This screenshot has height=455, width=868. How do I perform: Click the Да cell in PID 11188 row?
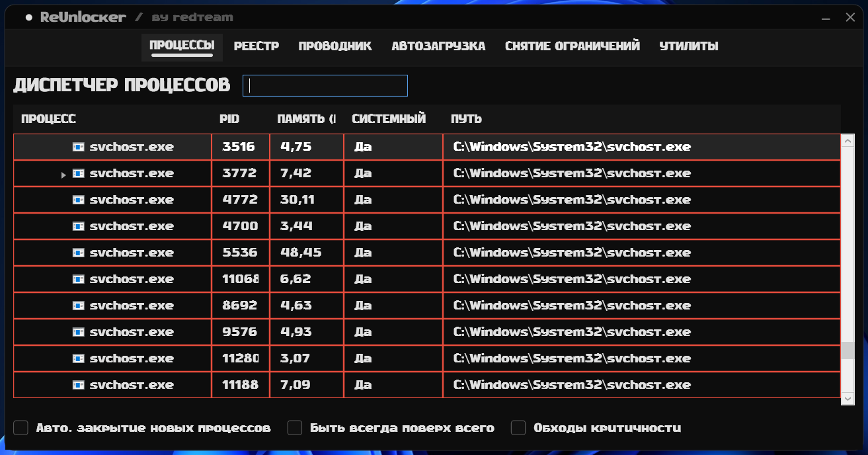(393, 385)
